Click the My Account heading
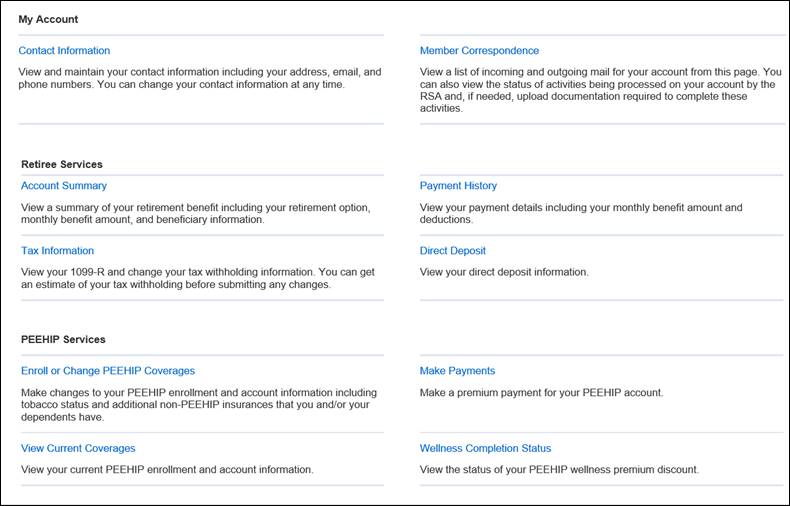Viewport: 790px width, 506px height. tap(48, 19)
